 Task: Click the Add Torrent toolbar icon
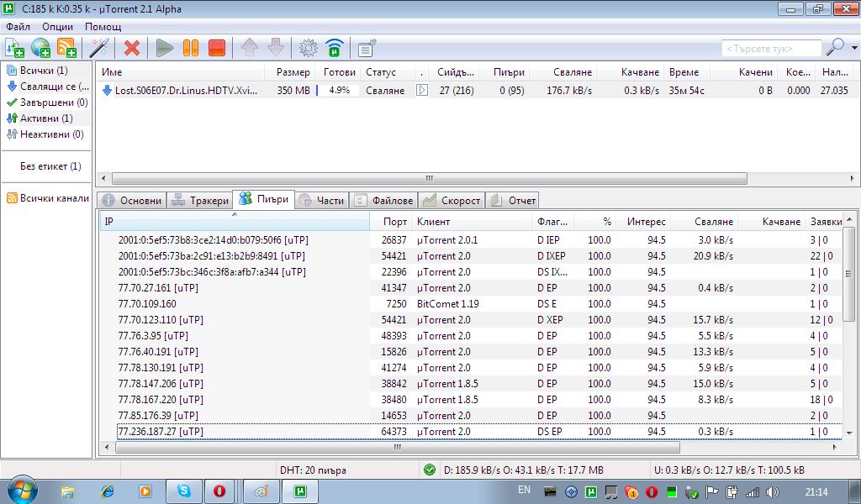[x=14, y=48]
